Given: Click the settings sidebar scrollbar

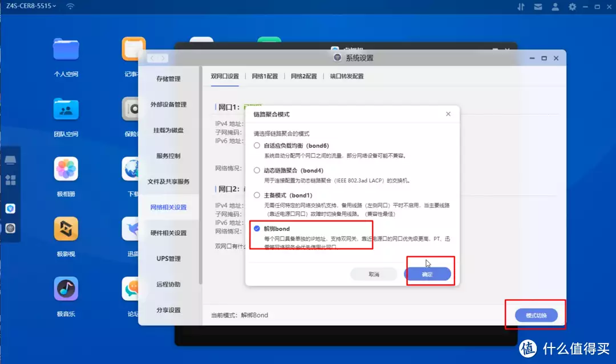Looking at the screenshot, I should 201,177.
